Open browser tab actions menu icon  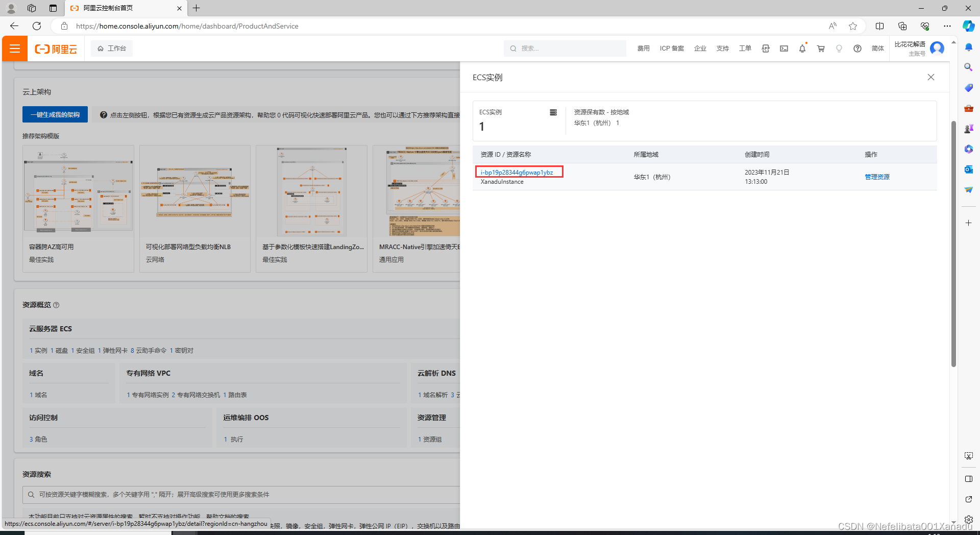click(x=53, y=8)
